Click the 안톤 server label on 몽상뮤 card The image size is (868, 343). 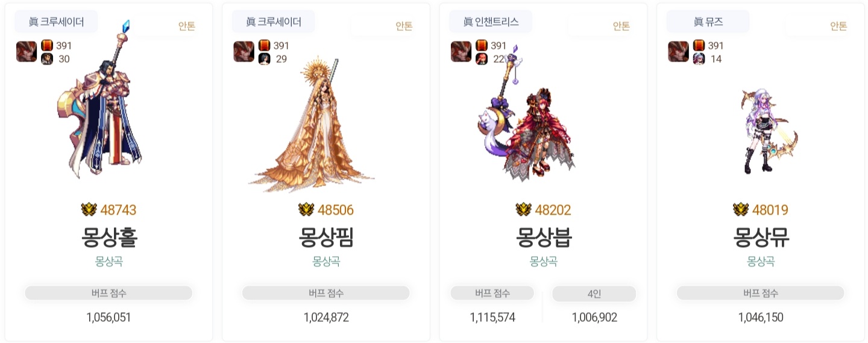tap(838, 26)
